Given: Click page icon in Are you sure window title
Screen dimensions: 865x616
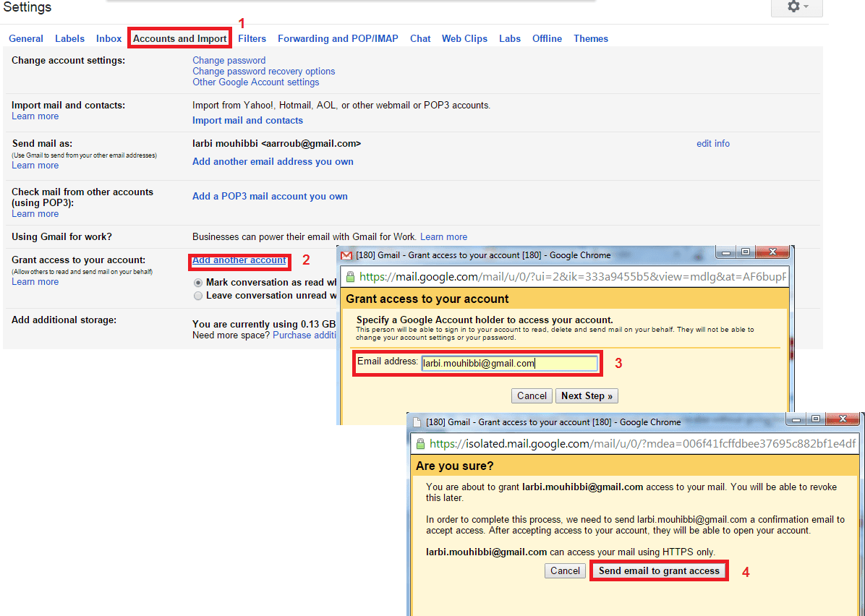Looking at the screenshot, I should 417,422.
